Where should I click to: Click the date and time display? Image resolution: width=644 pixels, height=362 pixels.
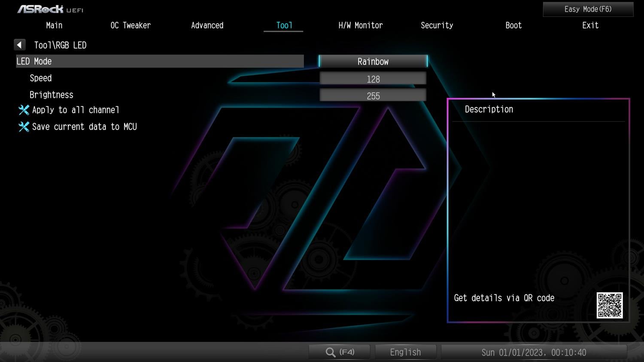(534, 352)
